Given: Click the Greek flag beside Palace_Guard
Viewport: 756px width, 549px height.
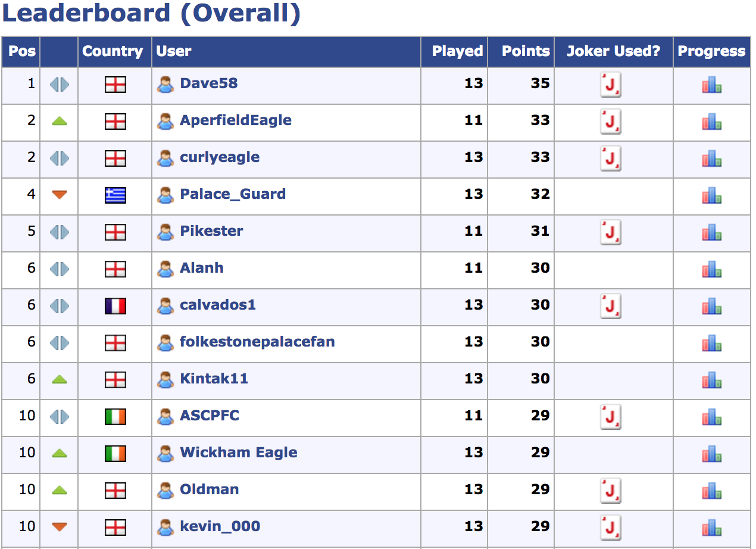Looking at the screenshot, I should tap(115, 195).
